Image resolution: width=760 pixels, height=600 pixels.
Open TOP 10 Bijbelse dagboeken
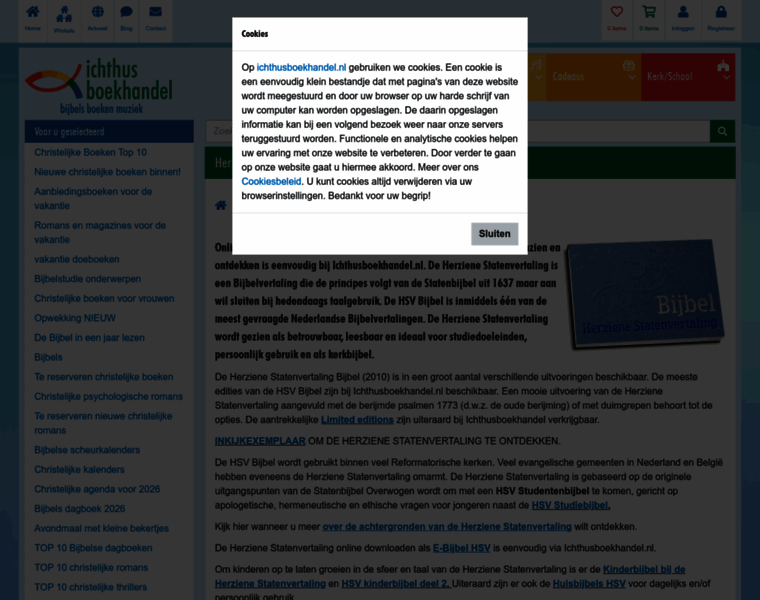pyautogui.click(x=94, y=548)
